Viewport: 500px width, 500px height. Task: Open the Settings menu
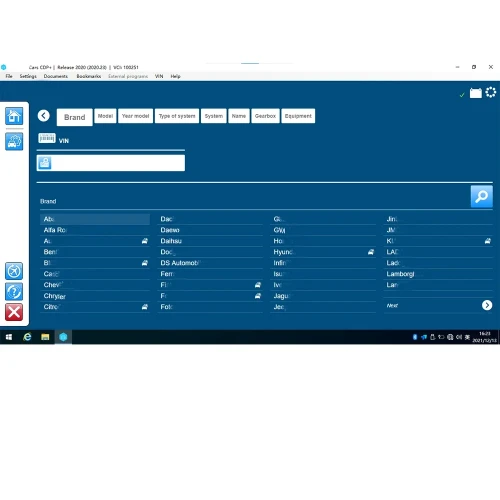(28, 76)
